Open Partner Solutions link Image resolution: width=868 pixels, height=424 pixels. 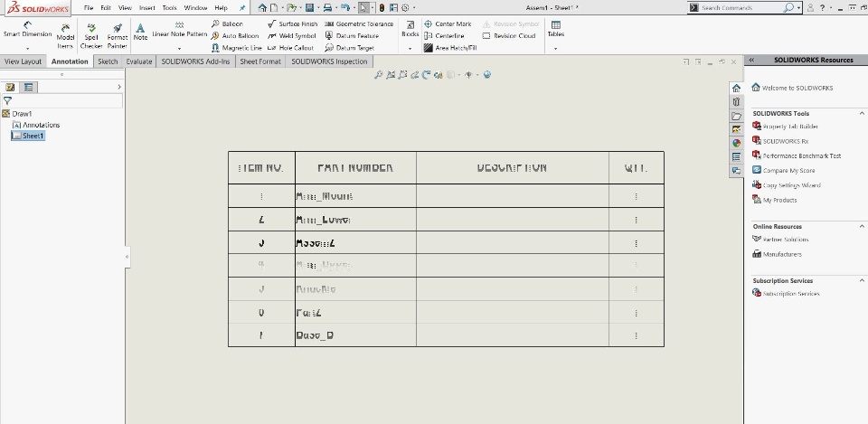780,240
